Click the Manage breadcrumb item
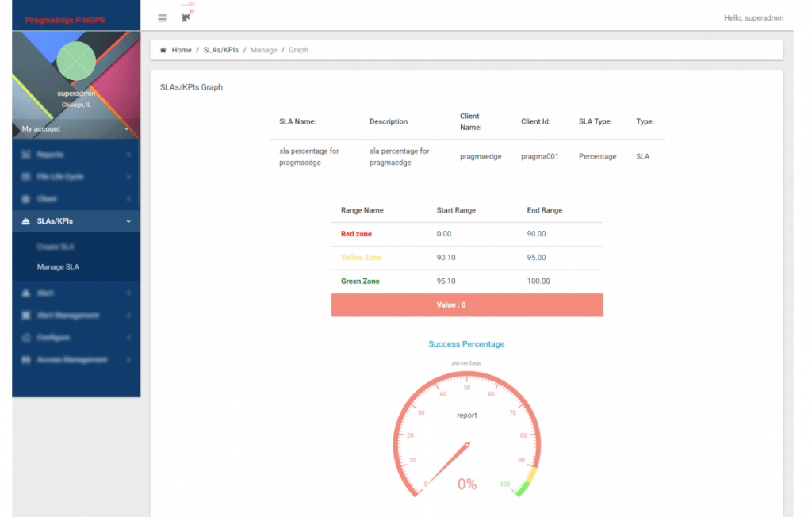 point(263,50)
